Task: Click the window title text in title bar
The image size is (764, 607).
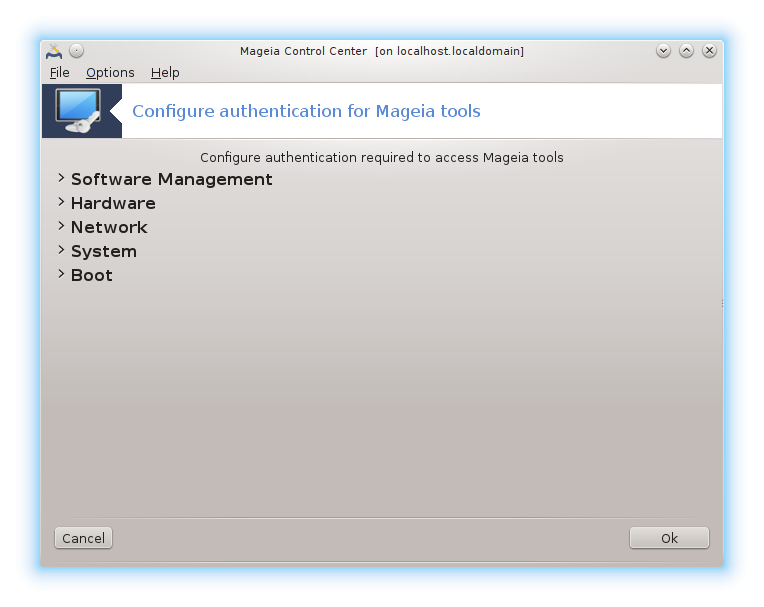Action: point(382,51)
